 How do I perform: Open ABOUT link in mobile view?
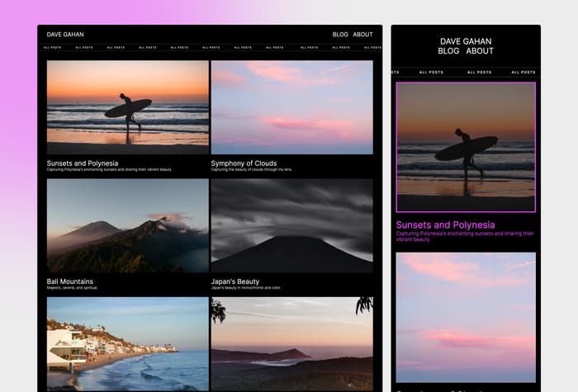coord(480,51)
